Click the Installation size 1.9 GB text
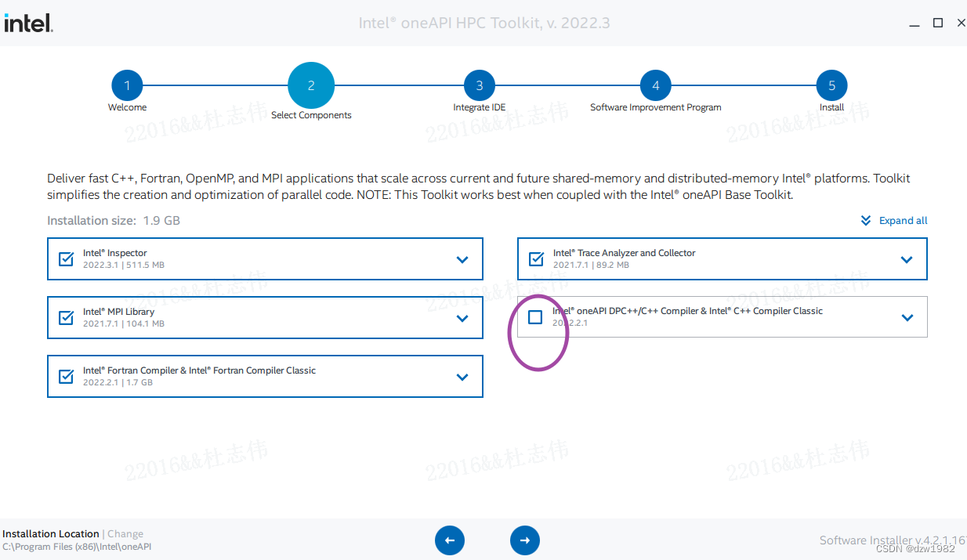The height and width of the screenshot is (560, 967). (x=114, y=221)
